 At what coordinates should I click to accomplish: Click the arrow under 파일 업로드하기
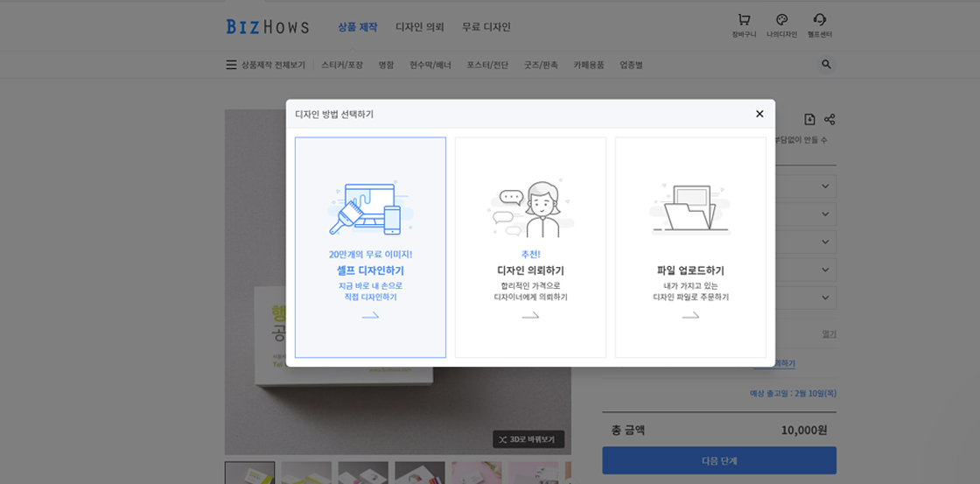point(690,316)
